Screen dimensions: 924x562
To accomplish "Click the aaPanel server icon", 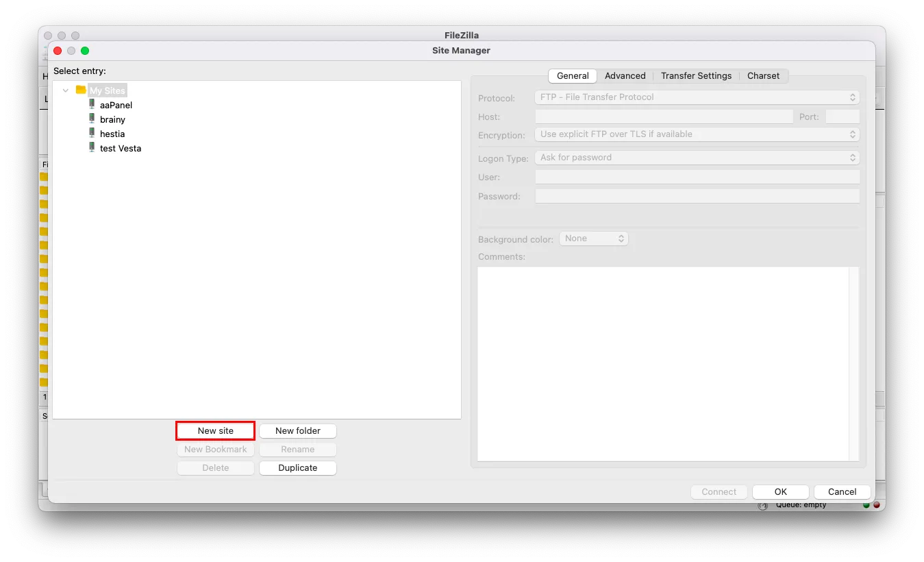I will 92,104.
